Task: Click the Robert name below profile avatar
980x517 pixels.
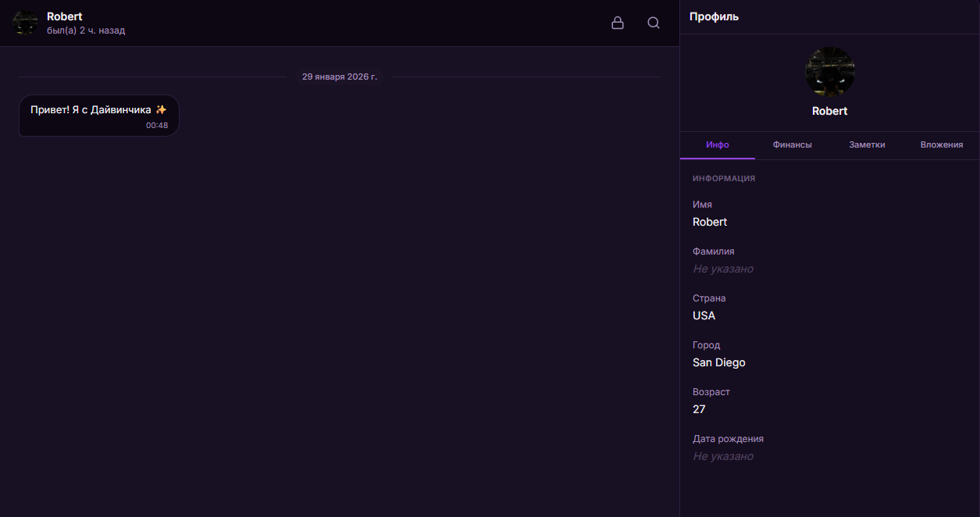Action: coord(829,111)
